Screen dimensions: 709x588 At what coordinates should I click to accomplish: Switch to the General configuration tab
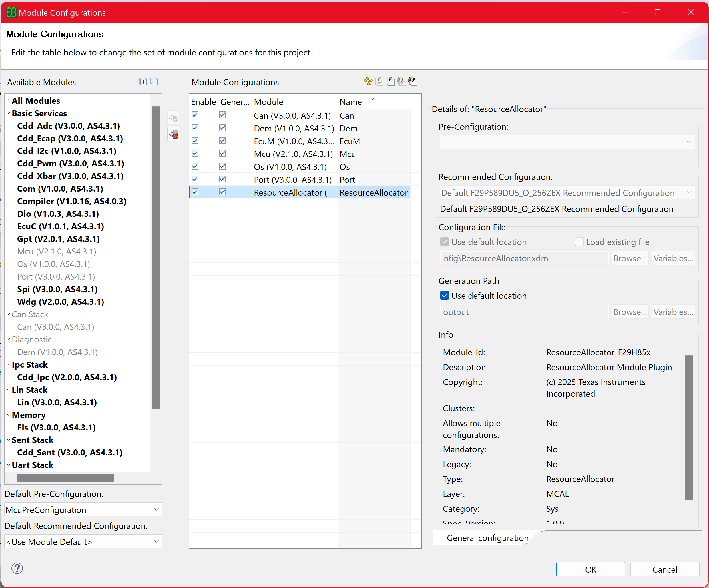[487, 538]
